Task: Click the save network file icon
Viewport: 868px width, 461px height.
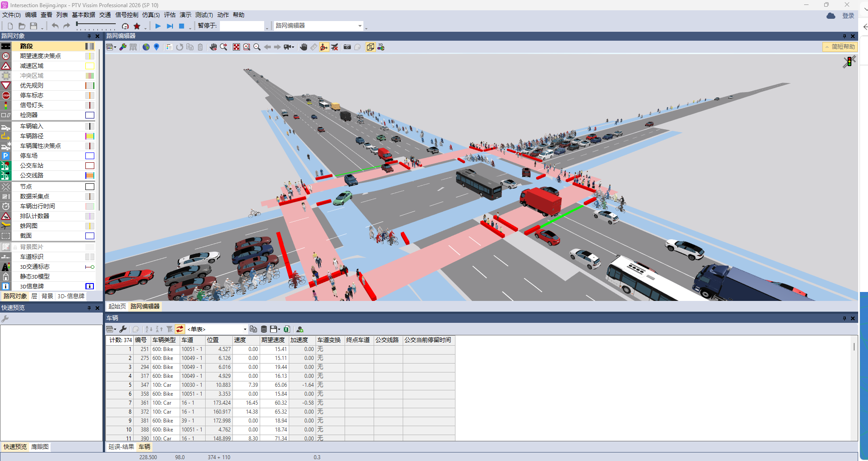Action: tap(34, 26)
